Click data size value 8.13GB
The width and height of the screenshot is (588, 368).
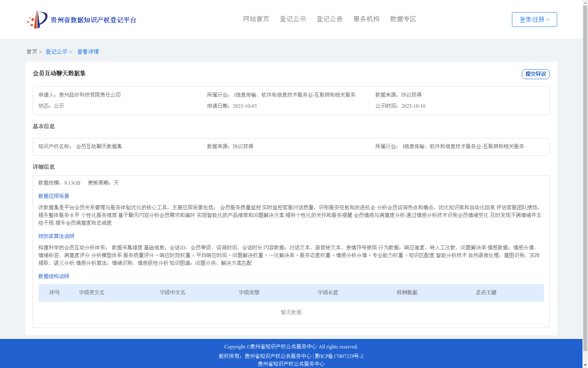click(72, 183)
